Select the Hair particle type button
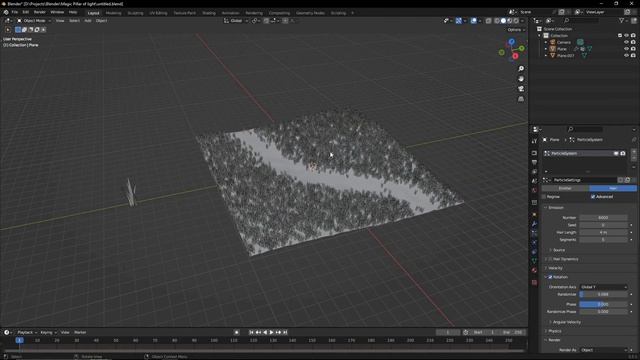This screenshot has width=640, height=360. (613, 188)
